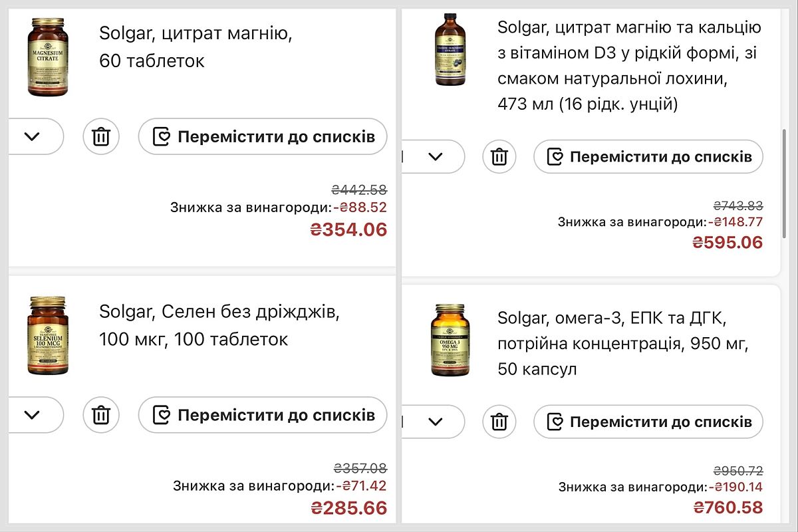Click heart-list icon for omega-3 item
This screenshot has width=798, height=532.
555,422
